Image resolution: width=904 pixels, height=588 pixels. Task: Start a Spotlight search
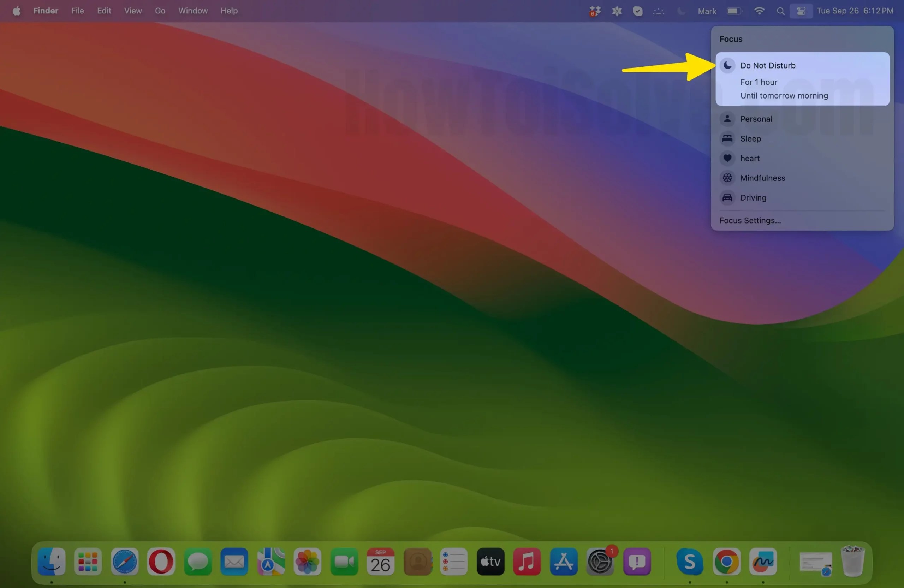tap(780, 11)
